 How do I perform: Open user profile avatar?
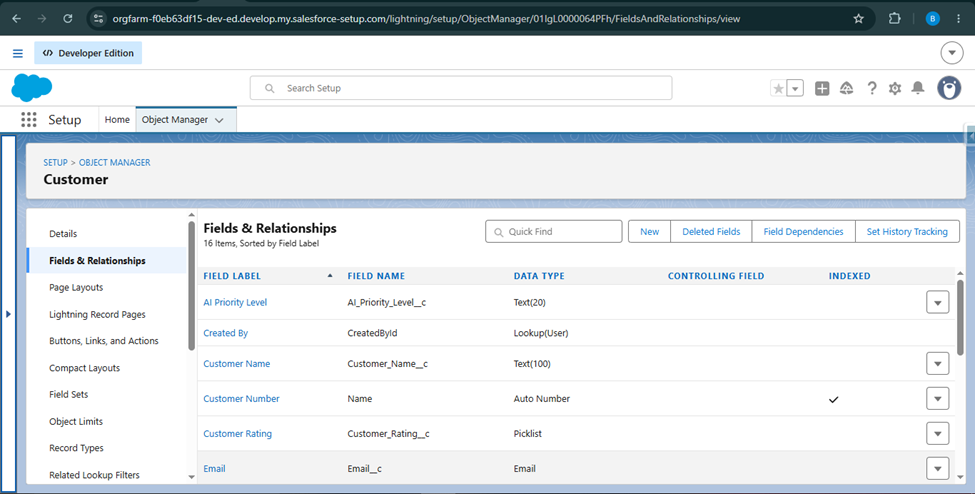click(x=949, y=88)
